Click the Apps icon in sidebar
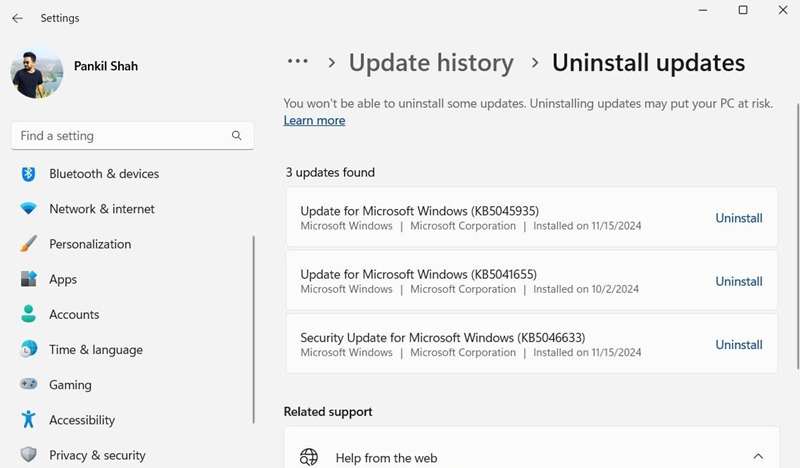 [29, 280]
